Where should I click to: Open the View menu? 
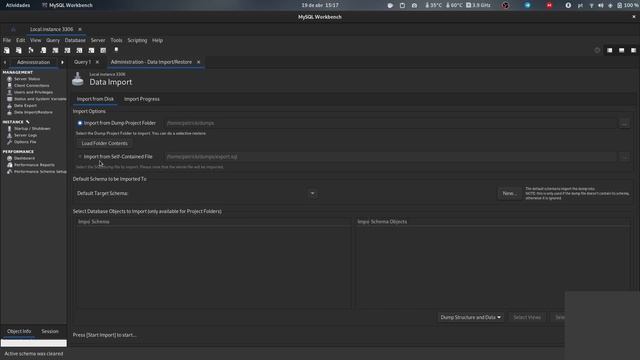point(36,40)
